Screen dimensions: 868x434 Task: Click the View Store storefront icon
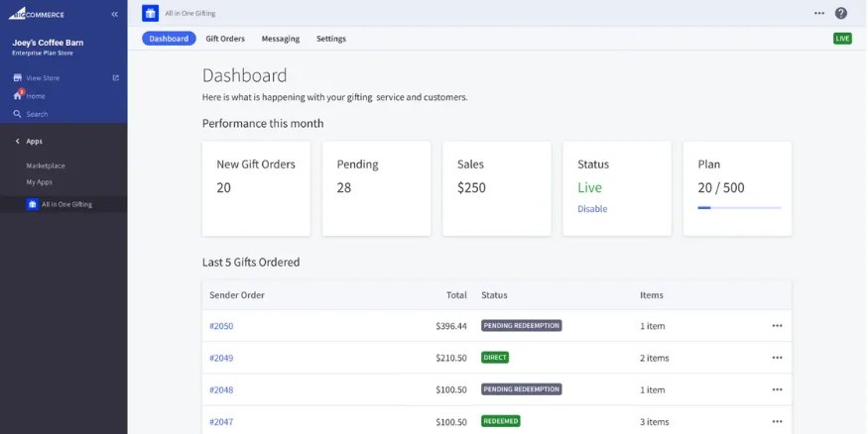point(18,78)
